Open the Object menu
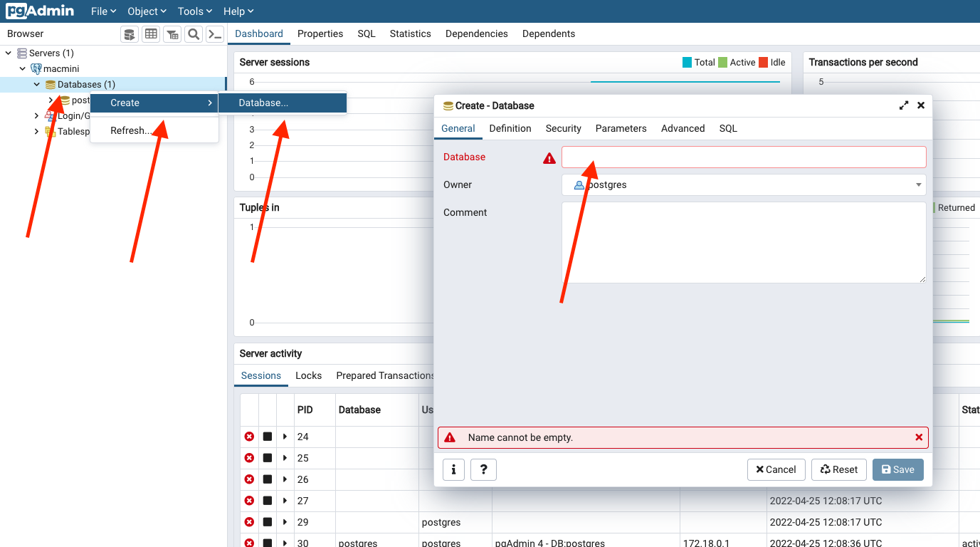This screenshot has height=547, width=980. [147, 11]
